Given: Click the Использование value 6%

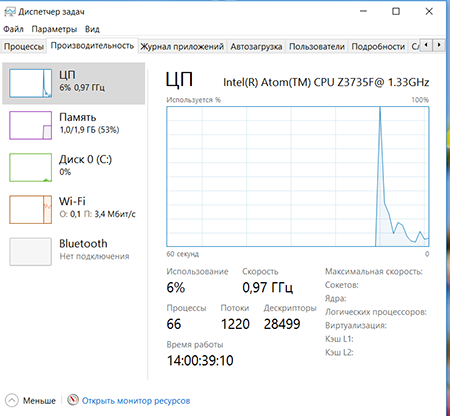Looking at the screenshot, I should pyautogui.click(x=176, y=287).
